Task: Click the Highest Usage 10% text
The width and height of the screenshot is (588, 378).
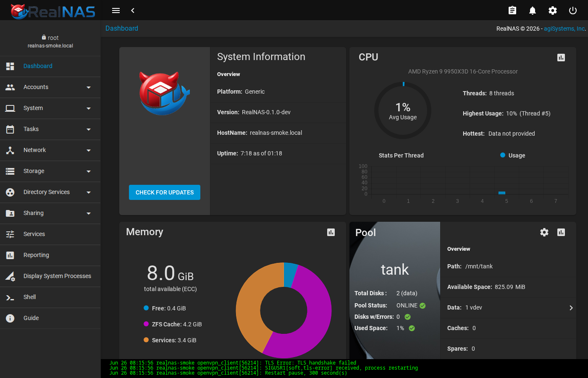Action: (507, 113)
